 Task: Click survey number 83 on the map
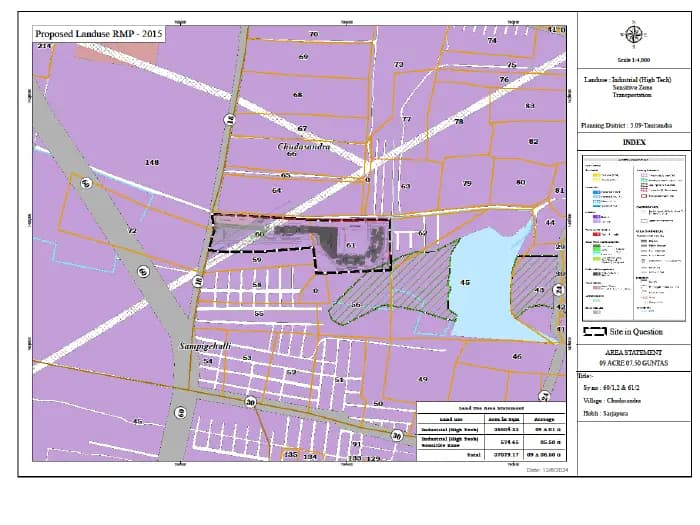click(x=530, y=106)
